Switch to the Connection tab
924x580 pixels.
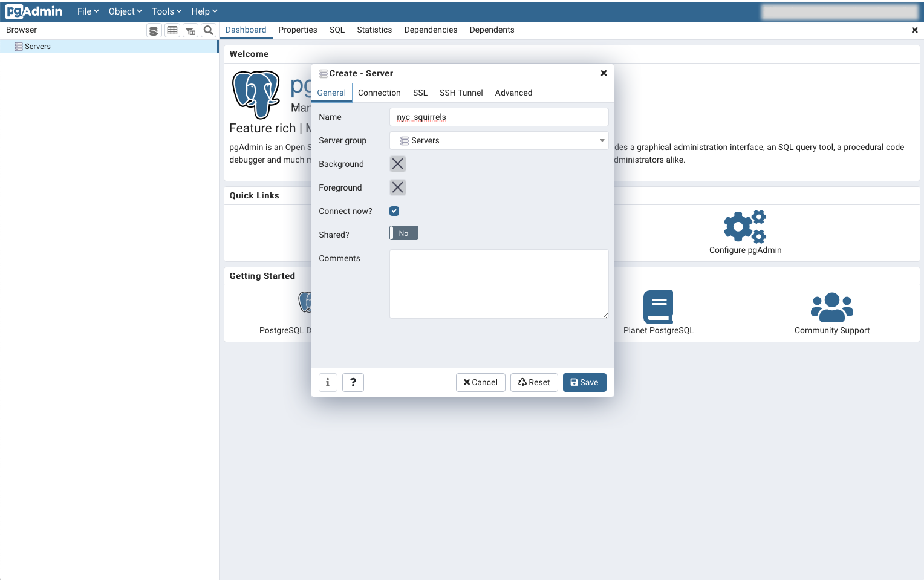[x=379, y=93]
